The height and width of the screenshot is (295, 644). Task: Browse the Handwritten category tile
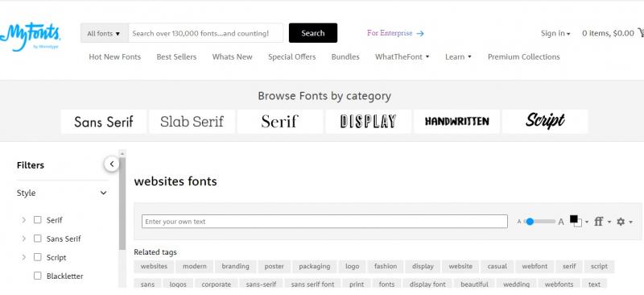coord(456,122)
